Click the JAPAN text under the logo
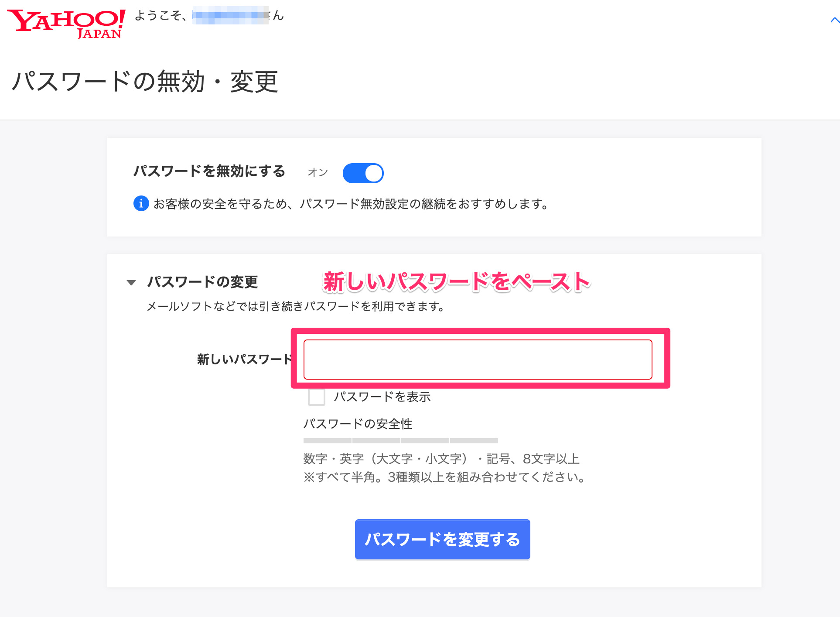The width and height of the screenshot is (840, 617). tap(99, 34)
